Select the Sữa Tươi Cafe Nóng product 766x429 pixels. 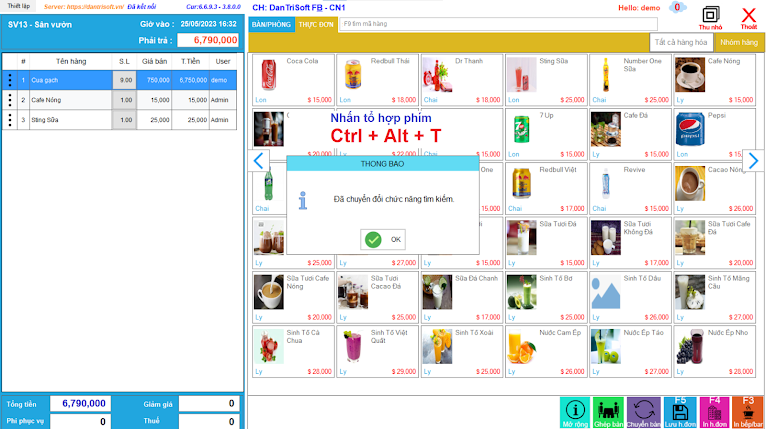[x=293, y=297]
